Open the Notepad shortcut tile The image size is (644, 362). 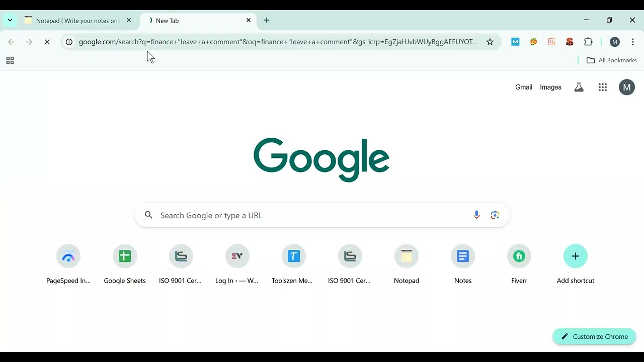[x=407, y=265]
